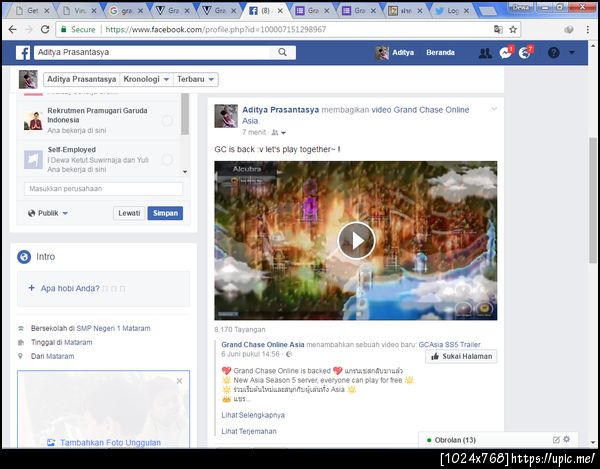Click the page vertical scrollbar
Screen dimensions: 600x469
[x=593, y=200]
